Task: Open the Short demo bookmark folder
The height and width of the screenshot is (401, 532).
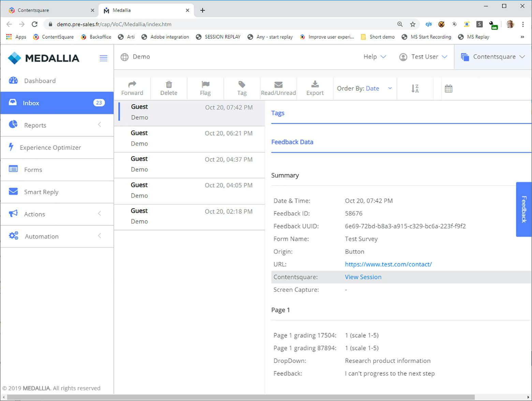Action: pyautogui.click(x=378, y=37)
